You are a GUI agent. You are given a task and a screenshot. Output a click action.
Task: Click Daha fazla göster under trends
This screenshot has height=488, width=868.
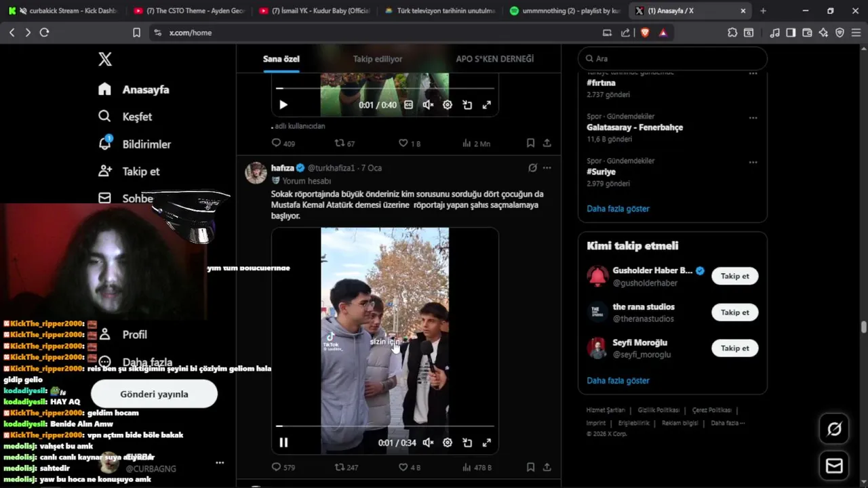(x=618, y=209)
